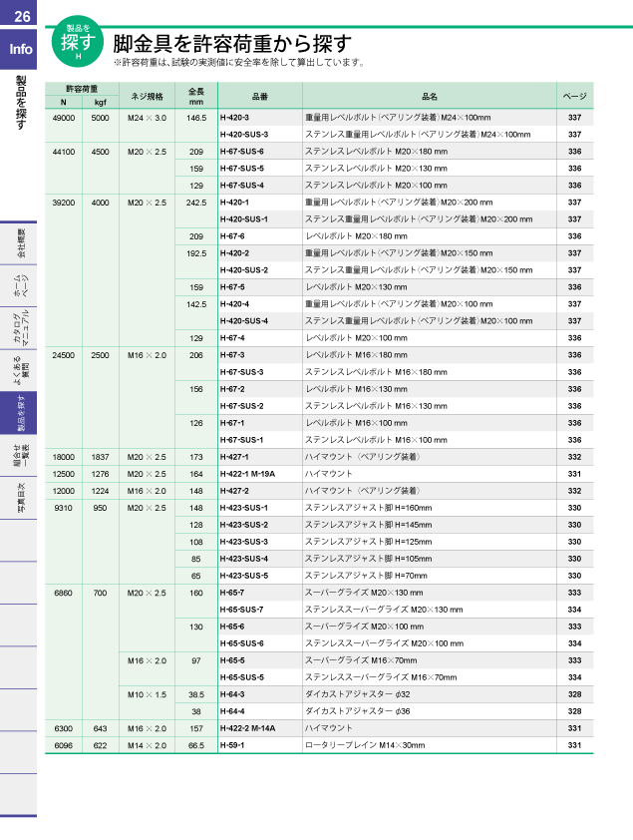Jump to the 写真目次 side tab

[20, 499]
